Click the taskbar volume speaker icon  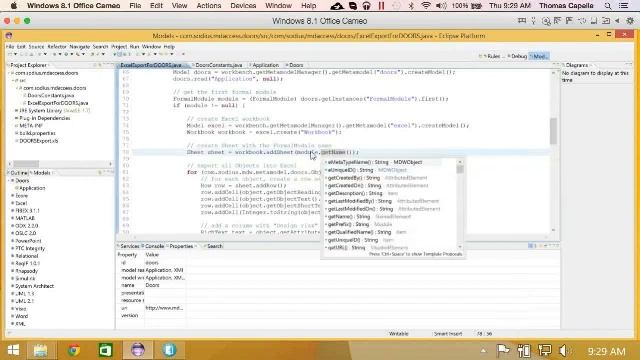click(564, 350)
